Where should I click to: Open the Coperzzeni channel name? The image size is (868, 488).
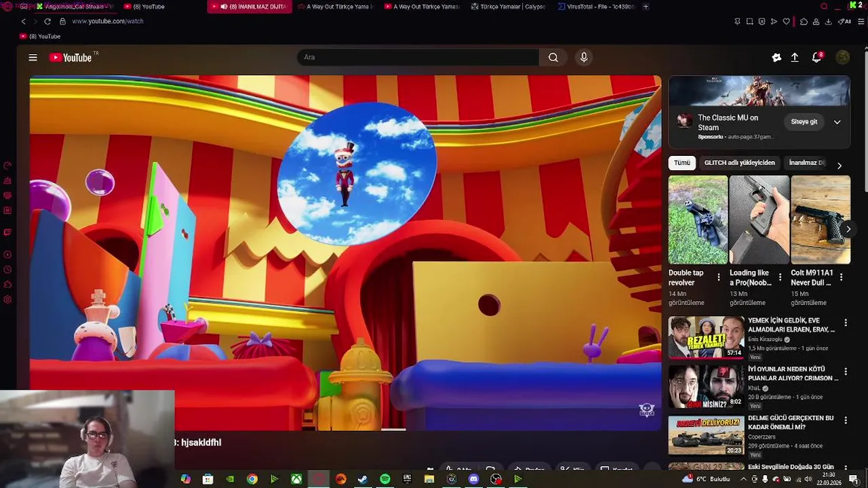(762, 437)
